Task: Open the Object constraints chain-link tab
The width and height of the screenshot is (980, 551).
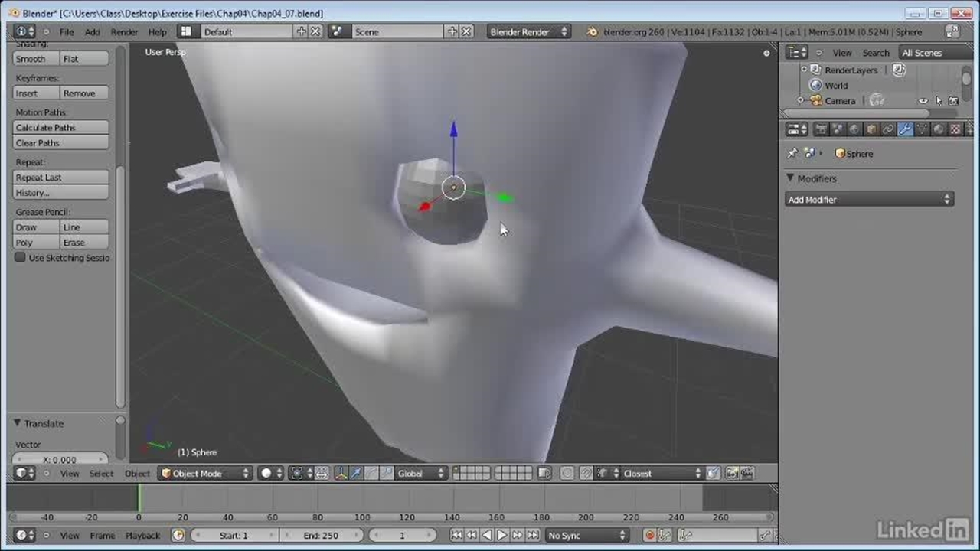Action: (888, 129)
